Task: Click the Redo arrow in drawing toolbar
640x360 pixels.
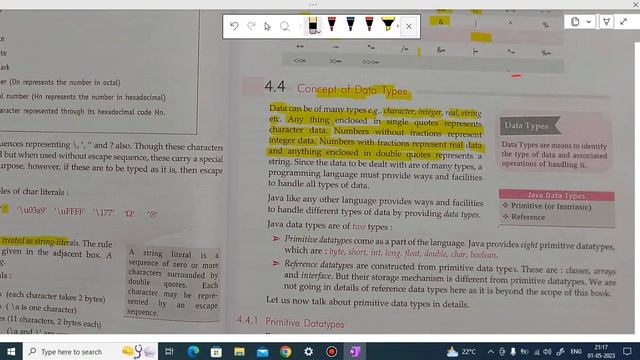Action: (x=251, y=27)
